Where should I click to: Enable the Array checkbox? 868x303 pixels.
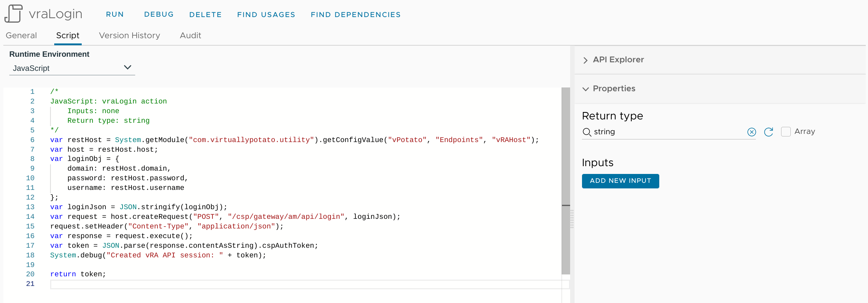pos(786,132)
